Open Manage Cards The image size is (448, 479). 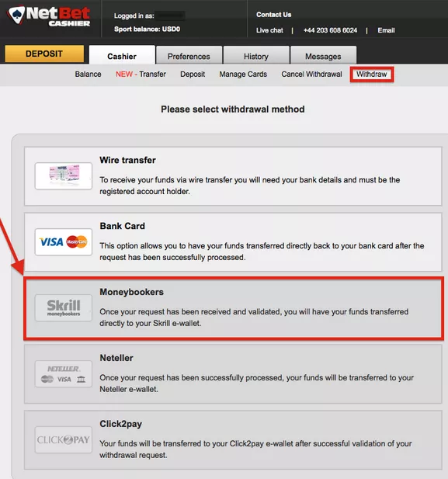coord(243,75)
